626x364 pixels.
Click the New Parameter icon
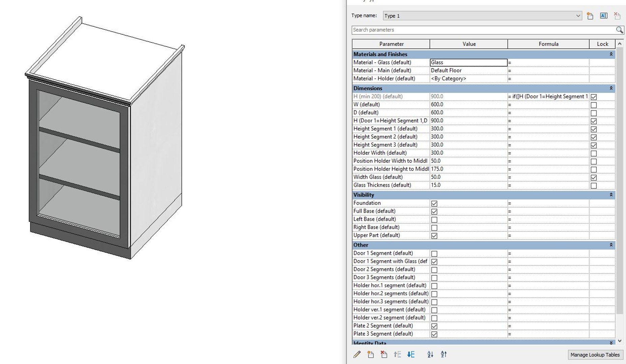[x=370, y=354]
